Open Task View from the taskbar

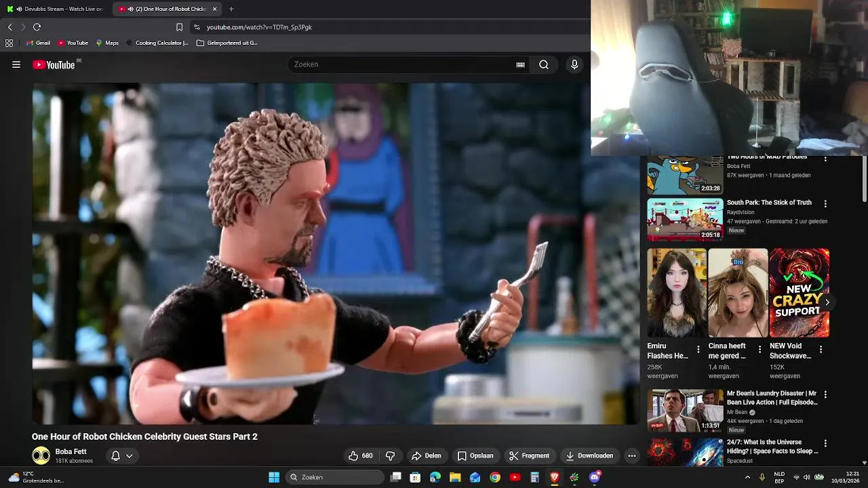(396, 477)
